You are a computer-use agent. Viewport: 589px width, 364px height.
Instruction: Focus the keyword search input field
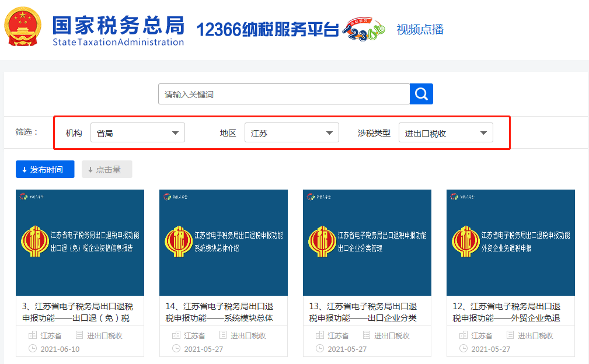(284, 94)
